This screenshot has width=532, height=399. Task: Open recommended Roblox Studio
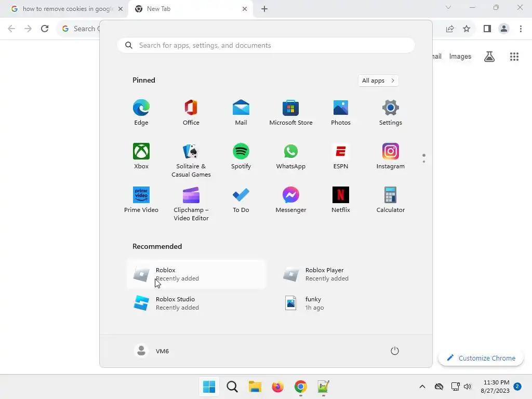click(196, 303)
